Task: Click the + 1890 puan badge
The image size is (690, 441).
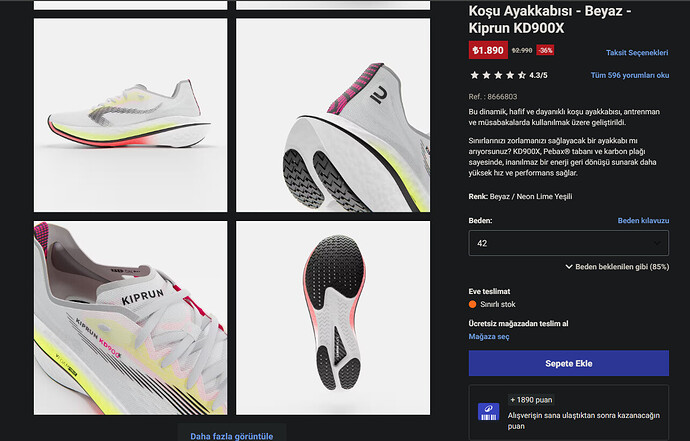Action: tap(531, 400)
